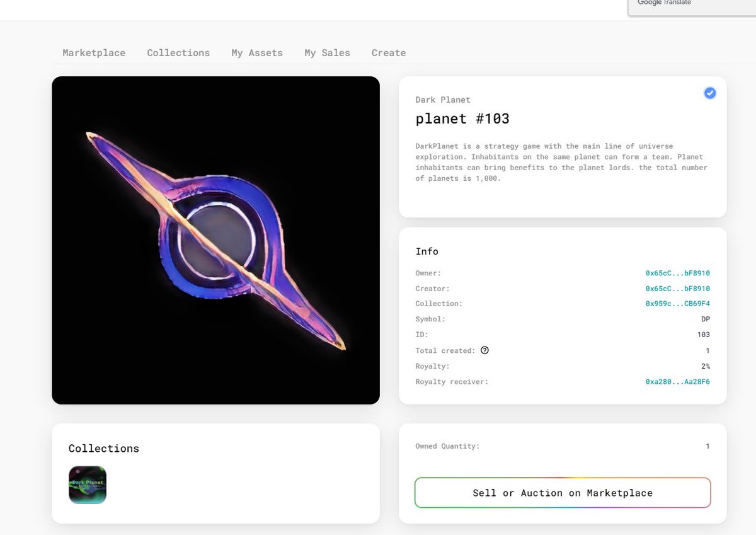Click the planet #103 artwork image
This screenshot has height=535, width=756.
[x=215, y=240]
